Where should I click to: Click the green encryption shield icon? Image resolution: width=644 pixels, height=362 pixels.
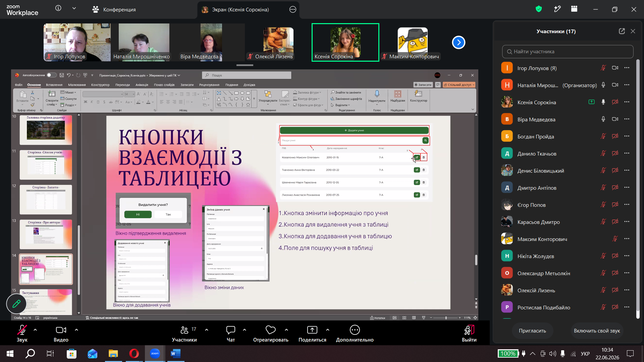pos(539,9)
